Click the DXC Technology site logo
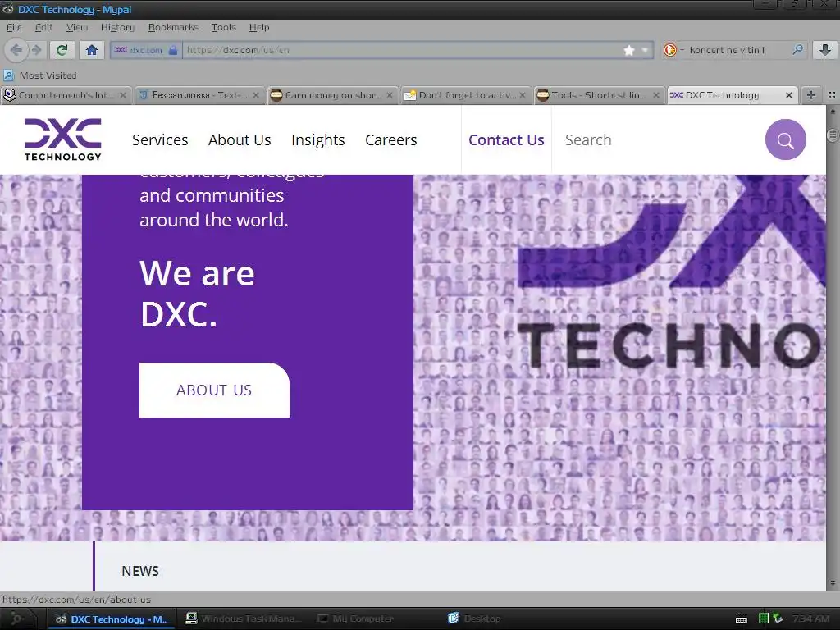The height and width of the screenshot is (630, 840). [x=62, y=139]
